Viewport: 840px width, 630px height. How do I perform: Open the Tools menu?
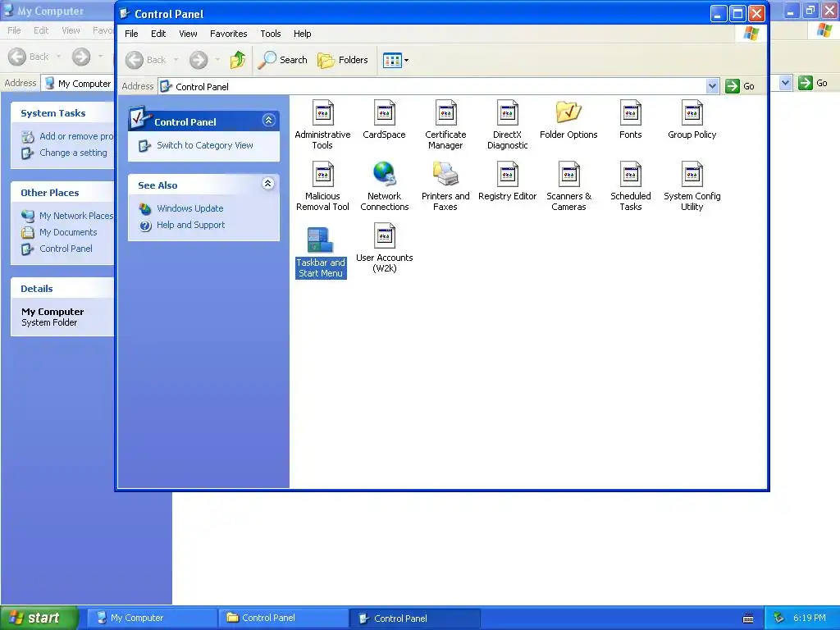click(x=271, y=34)
